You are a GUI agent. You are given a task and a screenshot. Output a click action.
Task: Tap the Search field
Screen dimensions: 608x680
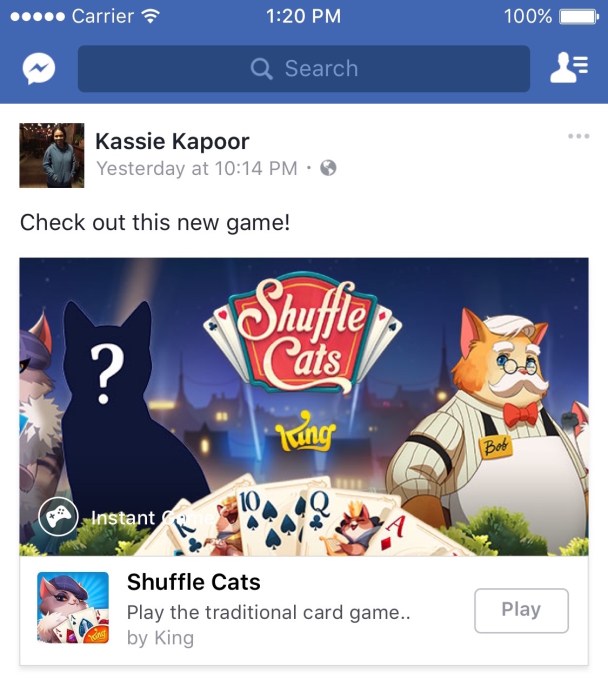(x=304, y=69)
